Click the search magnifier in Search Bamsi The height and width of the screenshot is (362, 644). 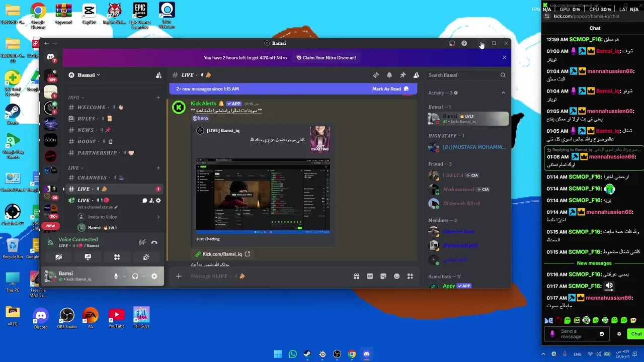click(x=503, y=75)
